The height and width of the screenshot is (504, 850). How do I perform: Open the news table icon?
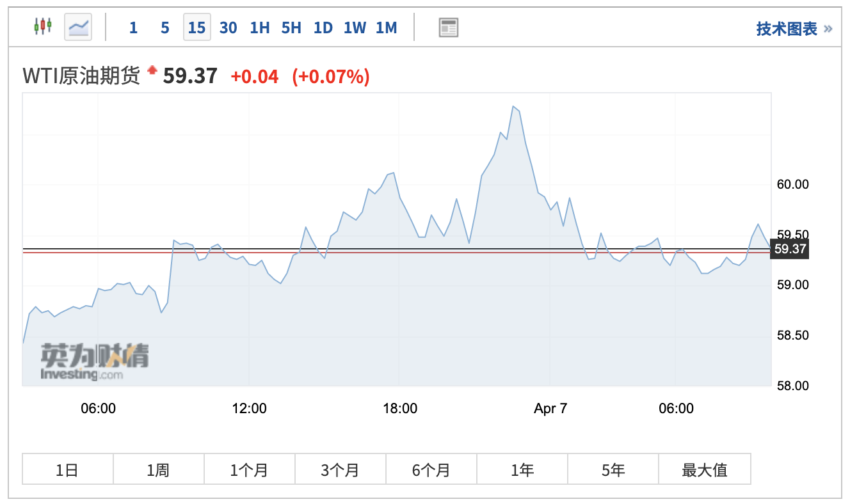pos(448,28)
